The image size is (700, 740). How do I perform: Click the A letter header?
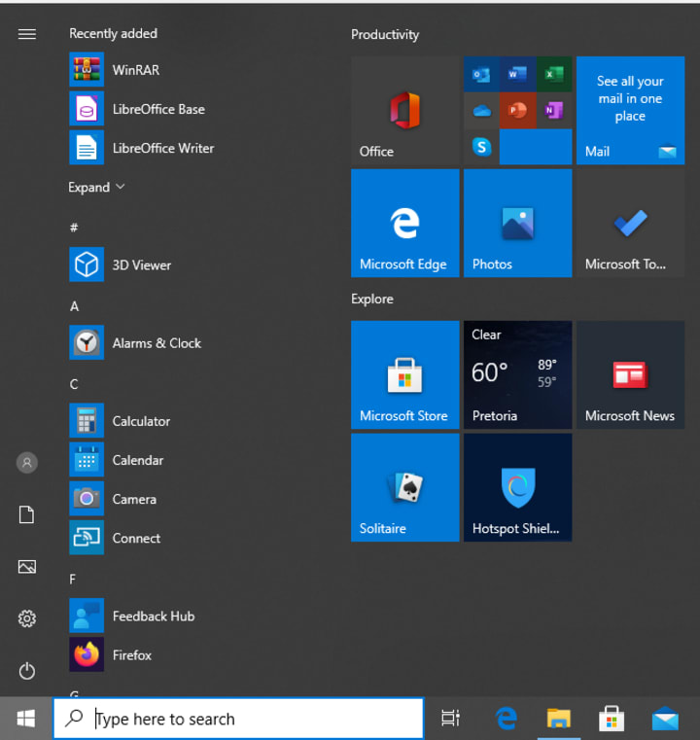[x=74, y=306]
